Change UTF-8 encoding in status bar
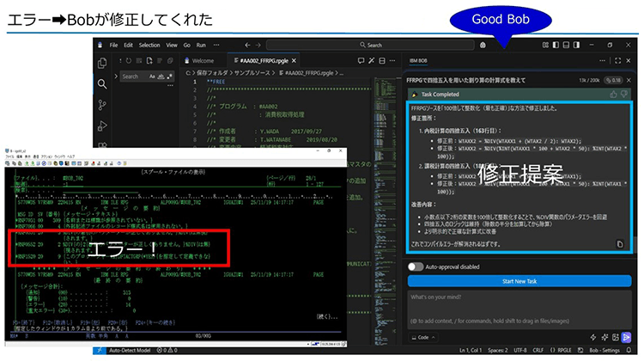This screenshot has width=644, height=361. coord(520,351)
